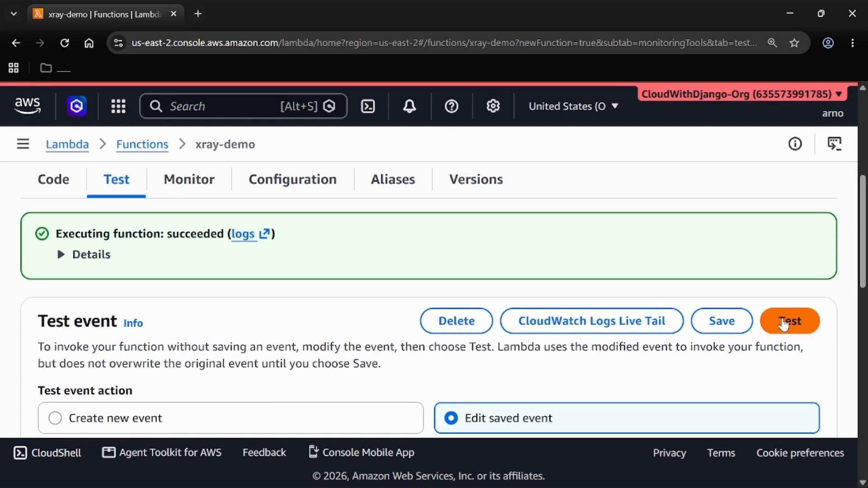Screen dimensions: 868x488
Task: Go to Lambda breadcrumb link
Action: [x=67, y=144]
